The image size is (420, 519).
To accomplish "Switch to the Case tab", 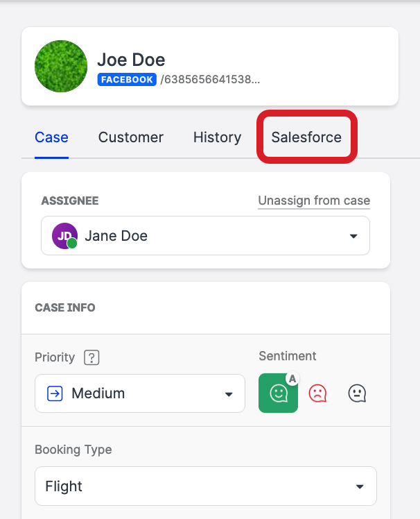I will pos(51,137).
